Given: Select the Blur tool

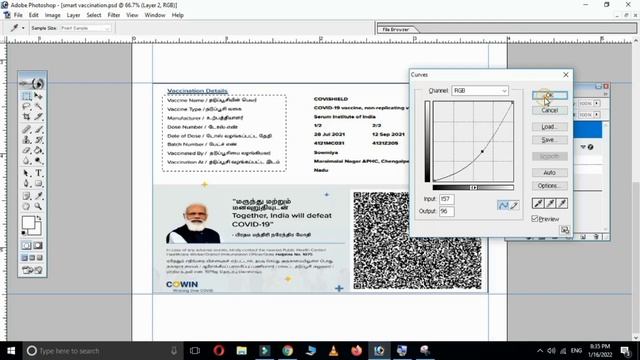Looking at the screenshot, I should 27,160.
